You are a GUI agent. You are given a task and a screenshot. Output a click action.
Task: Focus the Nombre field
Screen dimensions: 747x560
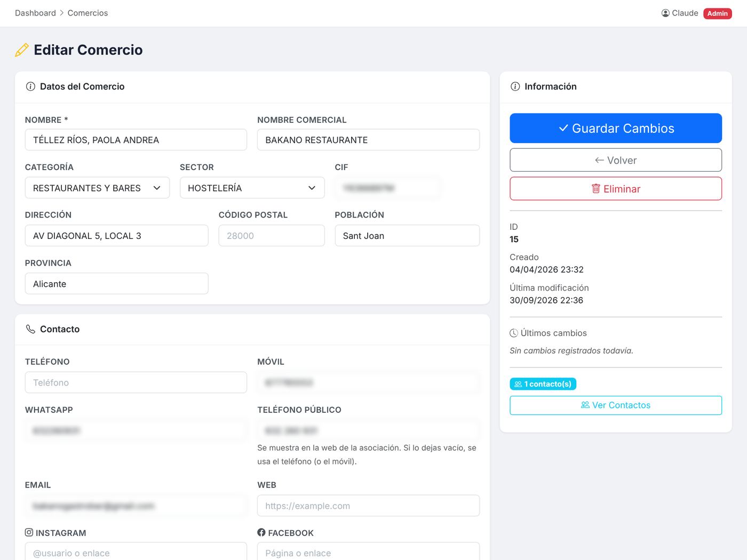point(136,140)
